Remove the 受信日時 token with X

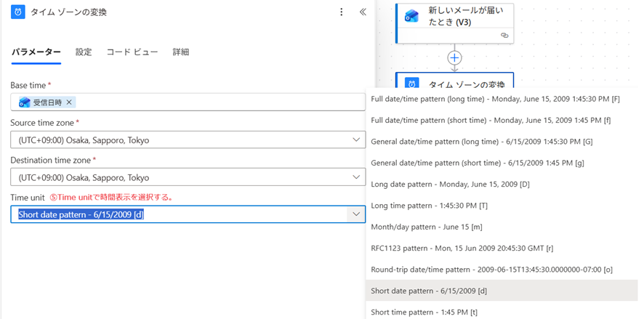[69, 102]
